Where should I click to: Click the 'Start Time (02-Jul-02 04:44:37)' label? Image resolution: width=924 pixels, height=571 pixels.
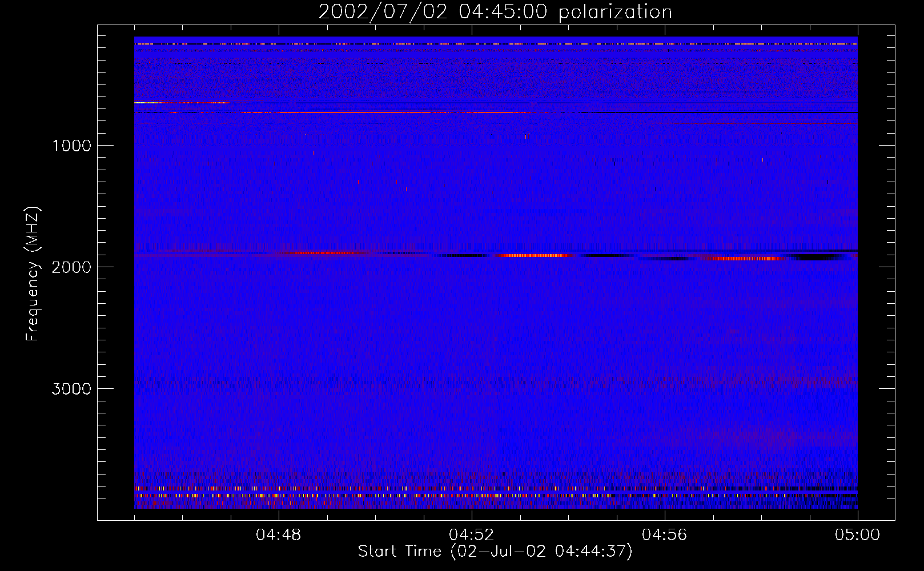pyautogui.click(x=495, y=552)
